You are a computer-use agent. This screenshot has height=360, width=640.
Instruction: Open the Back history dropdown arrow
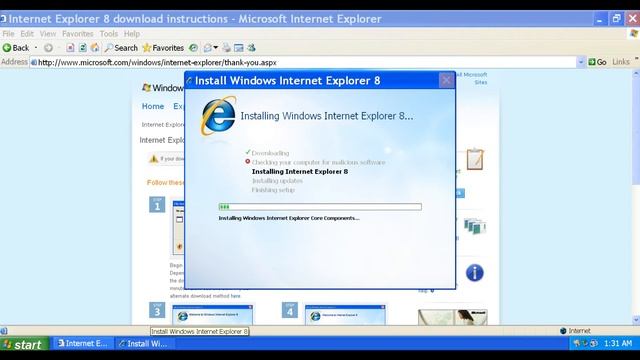point(36,48)
